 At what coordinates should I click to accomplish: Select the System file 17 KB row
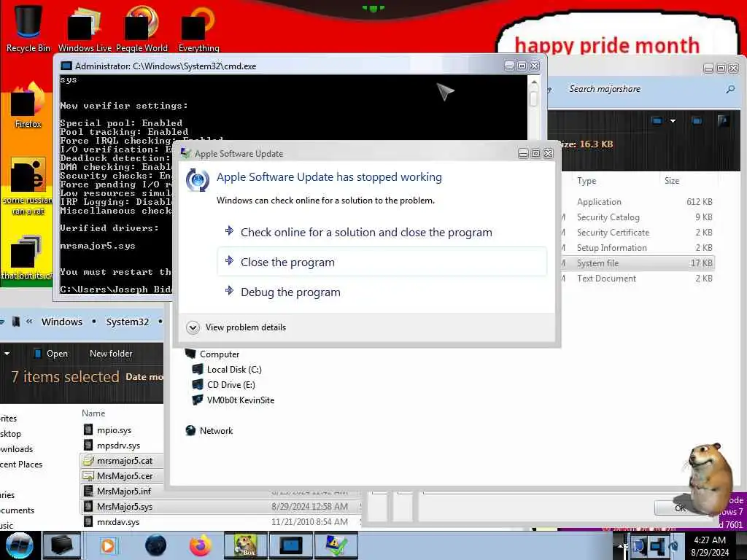(x=638, y=262)
